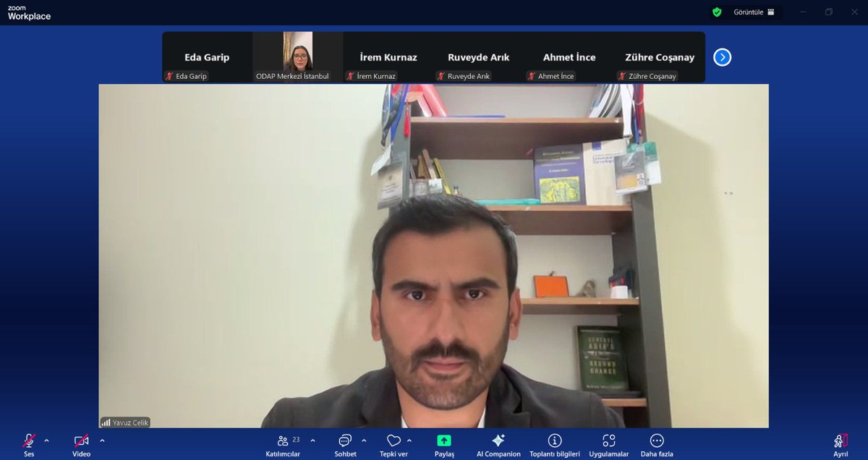This screenshot has height=460, width=868.
Task: Click muted mic icon beside Eda Garip label
Action: pyautogui.click(x=169, y=76)
